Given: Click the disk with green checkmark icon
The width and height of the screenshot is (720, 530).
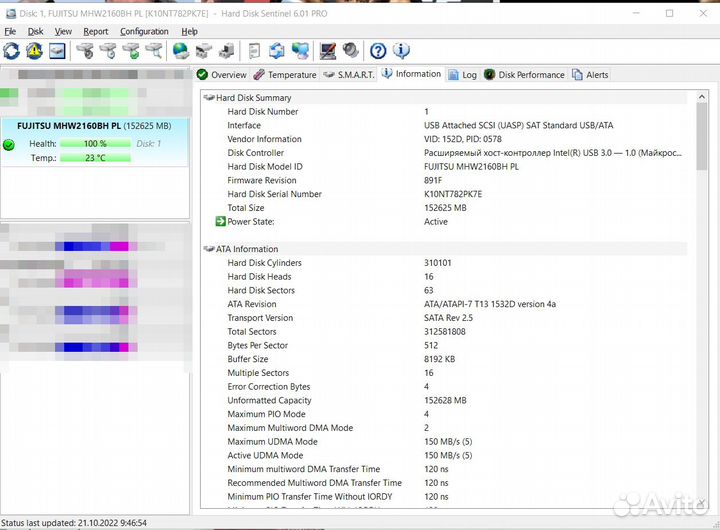Looking at the screenshot, I should 131,51.
